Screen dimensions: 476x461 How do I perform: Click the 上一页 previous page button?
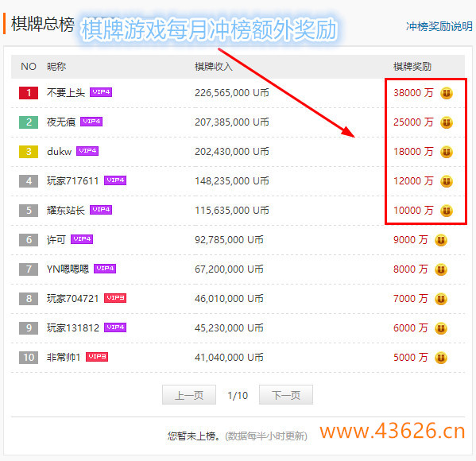point(189,395)
